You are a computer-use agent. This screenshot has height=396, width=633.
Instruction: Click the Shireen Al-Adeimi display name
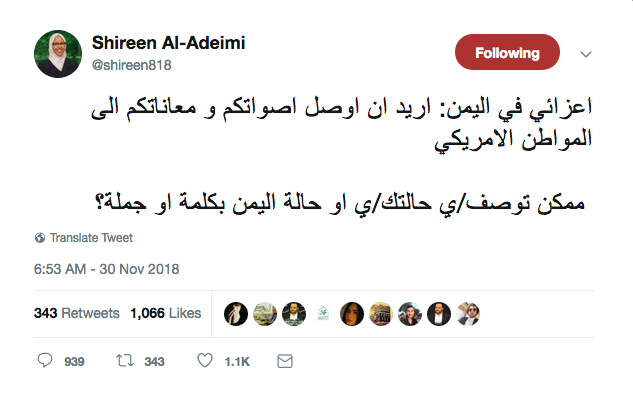click(x=168, y=43)
